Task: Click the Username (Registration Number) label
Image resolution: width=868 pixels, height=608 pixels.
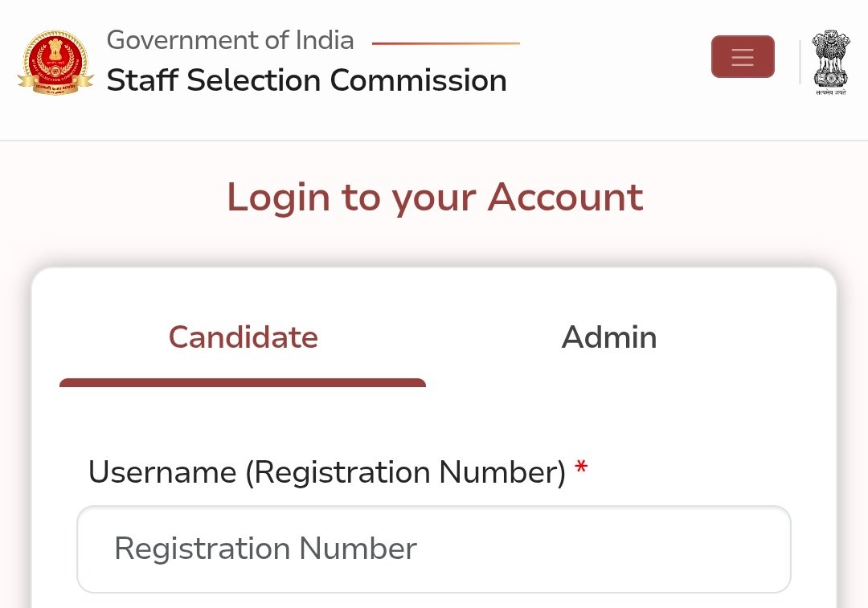Action: (x=327, y=472)
